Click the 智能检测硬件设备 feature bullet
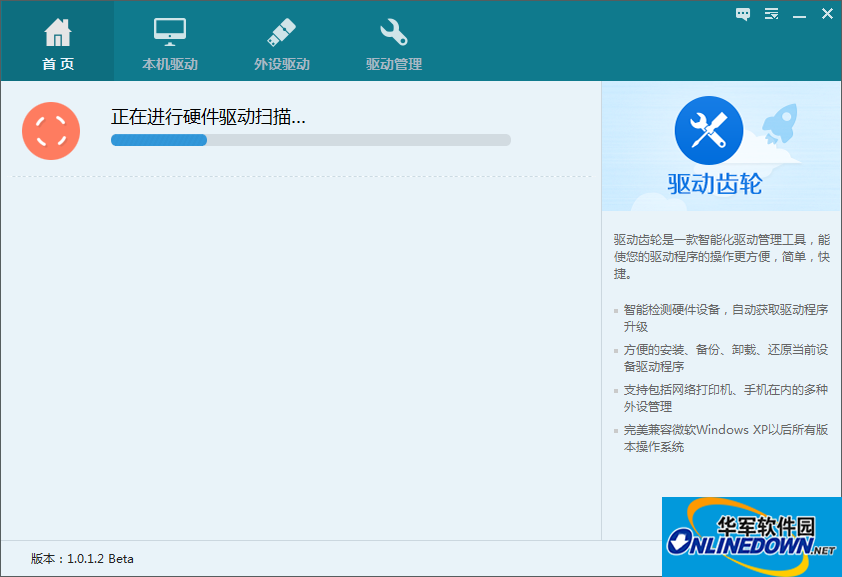 click(x=725, y=318)
